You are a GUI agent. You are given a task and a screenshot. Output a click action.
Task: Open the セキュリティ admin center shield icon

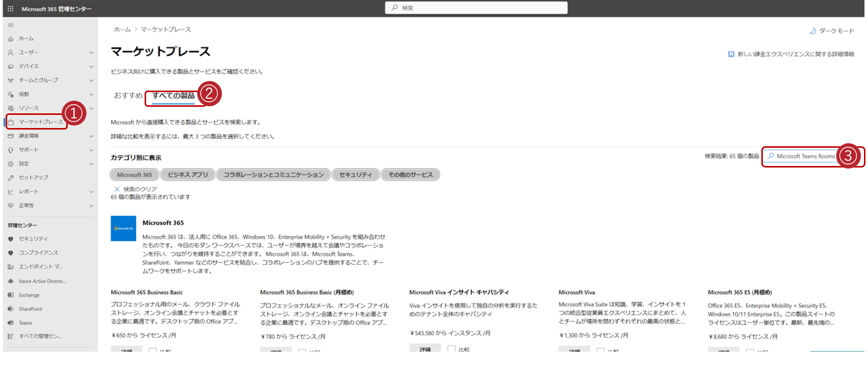11,239
